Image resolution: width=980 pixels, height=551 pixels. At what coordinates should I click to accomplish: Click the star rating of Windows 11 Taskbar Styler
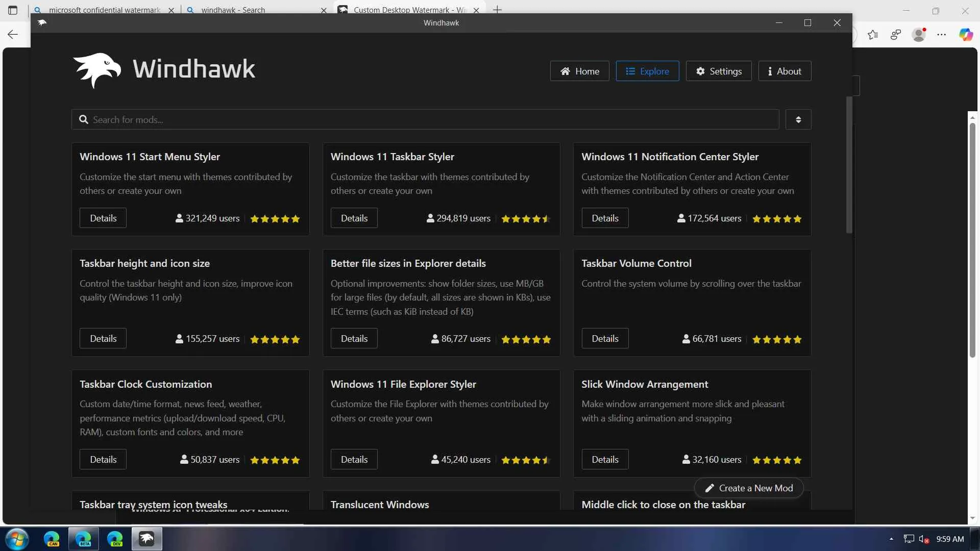[526, 218]
